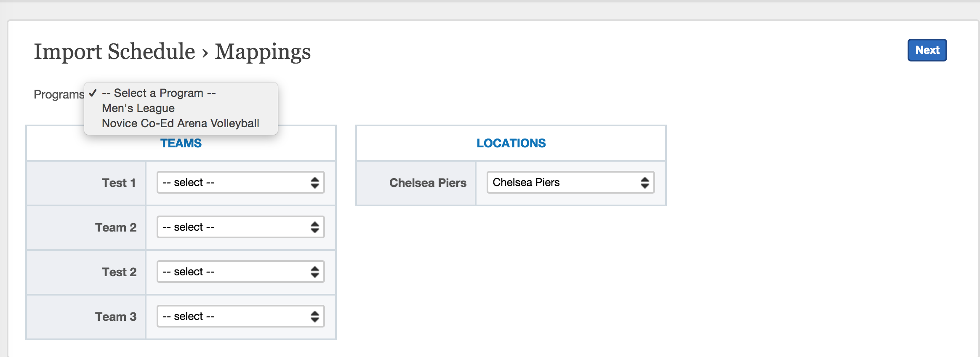Click the up-down arrow icon on Team 3 select
980x357 pixels.
click(315, 316)
